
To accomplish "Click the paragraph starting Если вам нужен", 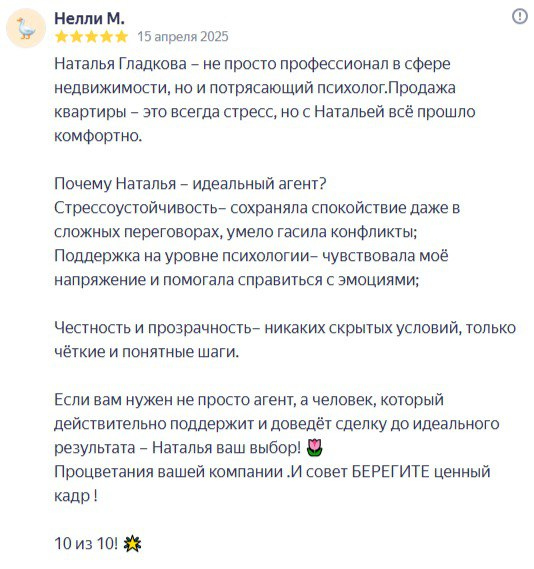I will (x=277, y=424).
